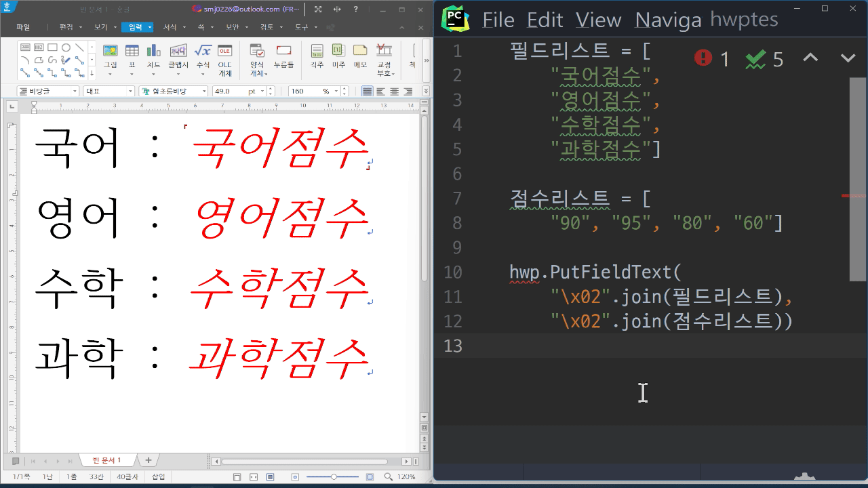The width and height of the screenshot is (868, 488).
Task: Click the left align icon
Action: (x=380, y=91)
